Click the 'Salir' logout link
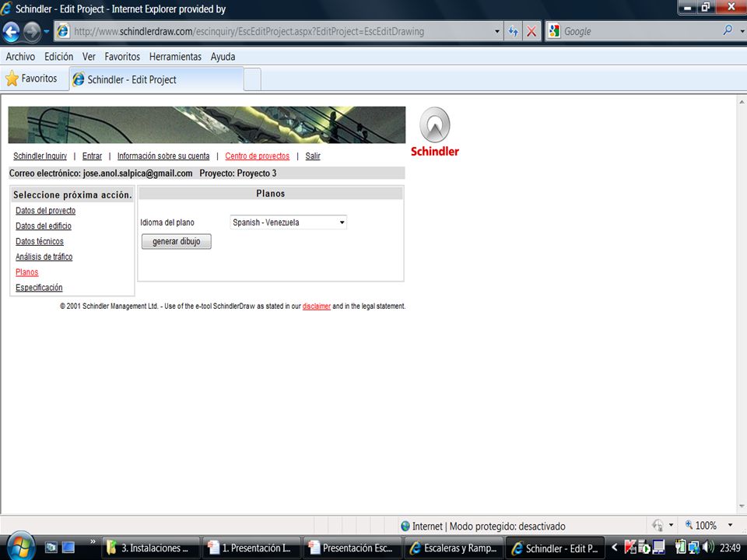This screenshot has width=747, height=560. (313, 156)
